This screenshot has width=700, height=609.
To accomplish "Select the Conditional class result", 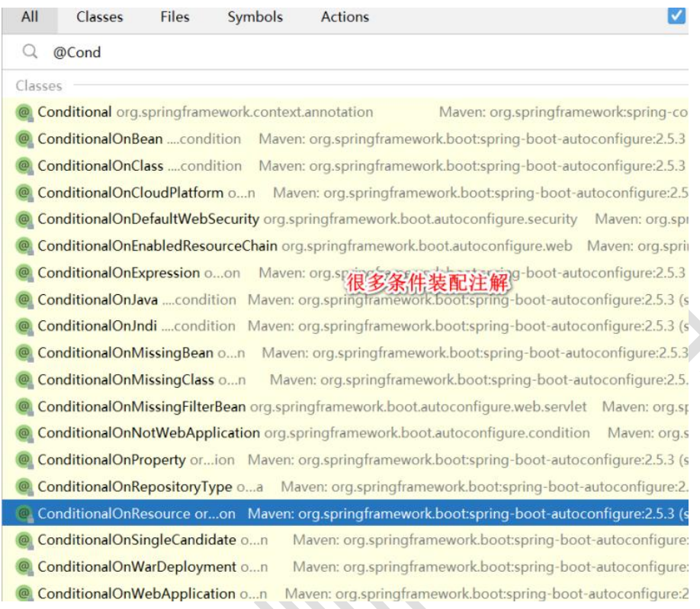I will (x=345, y=112).
